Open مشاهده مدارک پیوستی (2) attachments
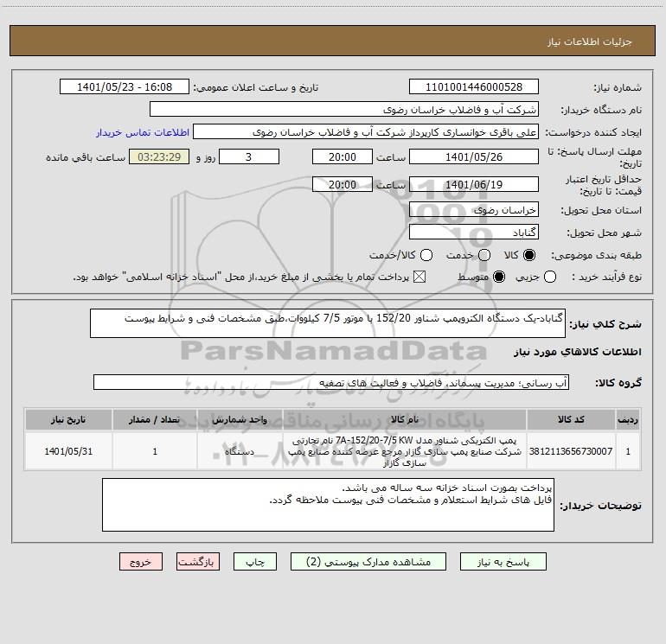This screenshot has width=666, height=644. tap(368, 562)
